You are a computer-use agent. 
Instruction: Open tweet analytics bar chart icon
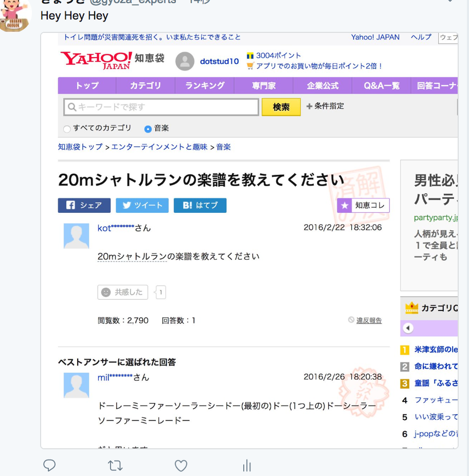coord(247,465)
